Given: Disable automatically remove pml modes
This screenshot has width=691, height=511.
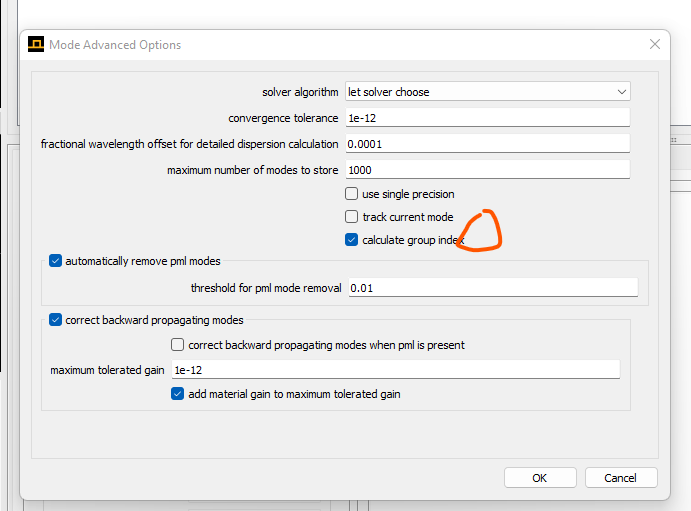Looking at the screenshot, I should (55, 261).
